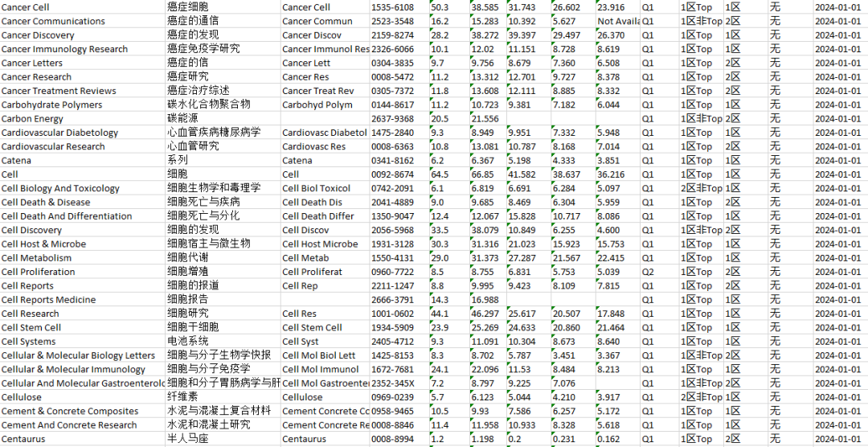
Task: Select the "Cell Host Microbe" abbreviation cell
Action: coord(320,244)
